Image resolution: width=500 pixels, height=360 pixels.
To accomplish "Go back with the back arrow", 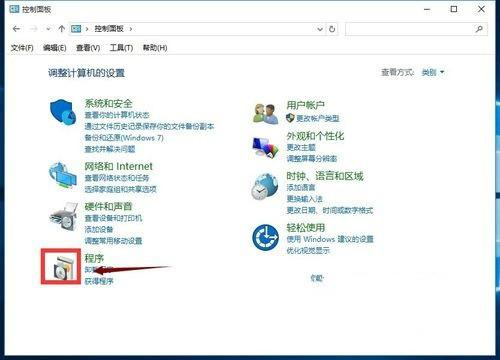I will pos(16,29).
